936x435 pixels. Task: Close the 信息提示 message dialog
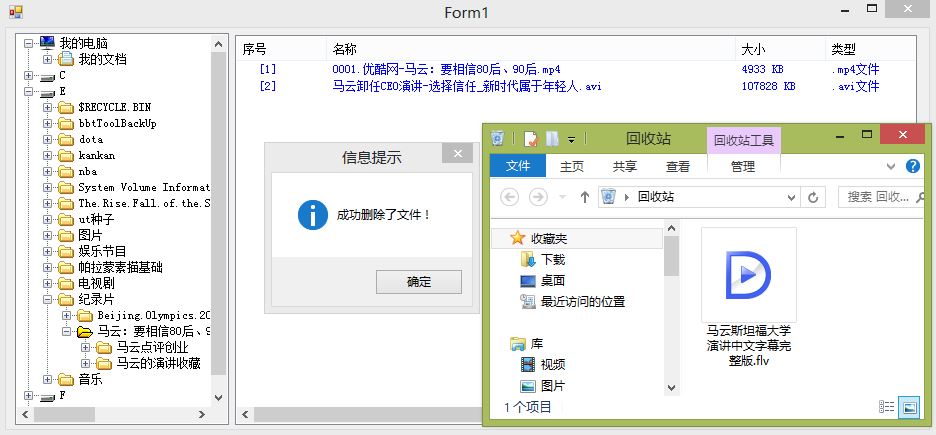pyautogui.click(x=458, y=153)
